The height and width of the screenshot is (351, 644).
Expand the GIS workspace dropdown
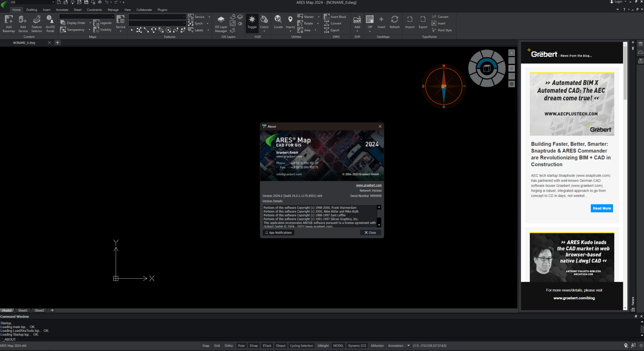point(53,2)
